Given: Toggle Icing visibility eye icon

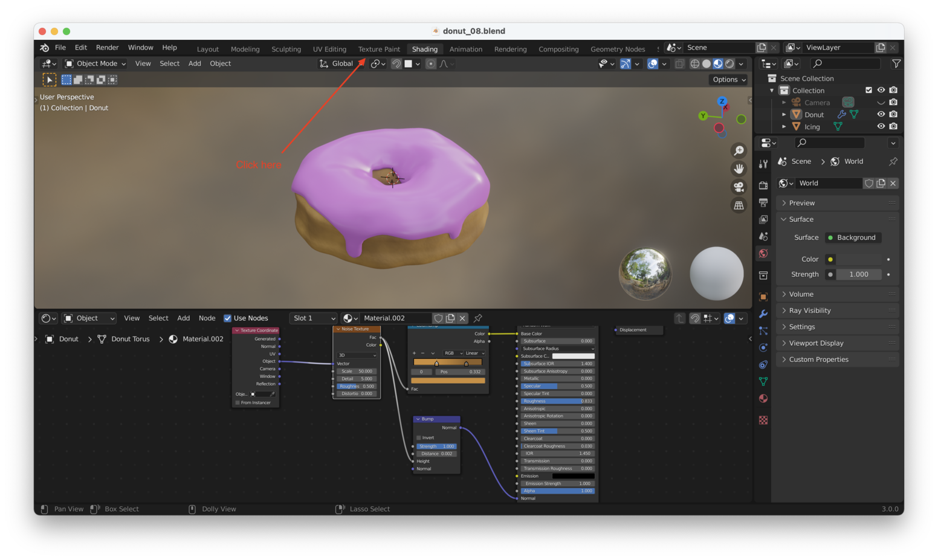Looking at the screenshot, I should [x=881, y=126].
